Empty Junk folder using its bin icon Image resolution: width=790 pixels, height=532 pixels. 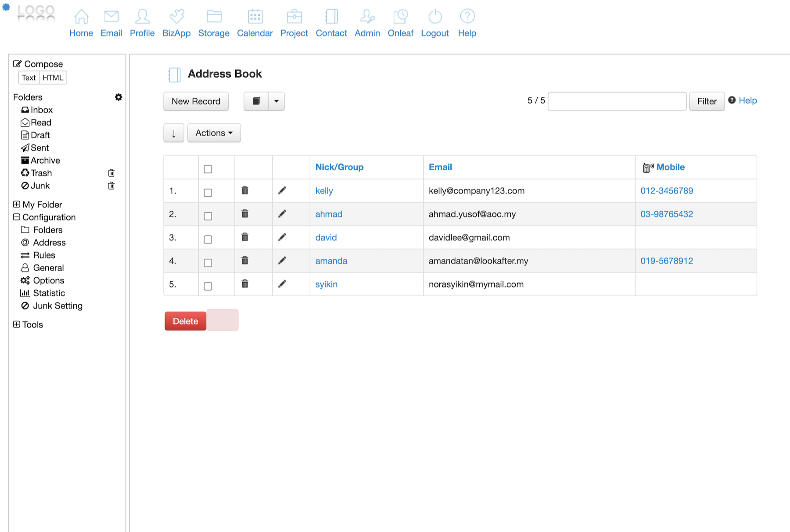(111, 186)
